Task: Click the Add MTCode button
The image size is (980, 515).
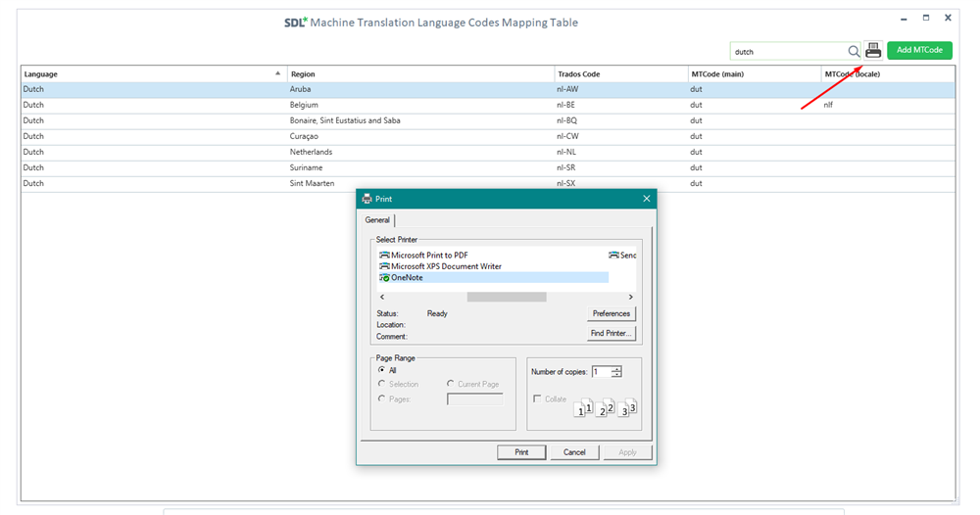Action: coord(919,50)
